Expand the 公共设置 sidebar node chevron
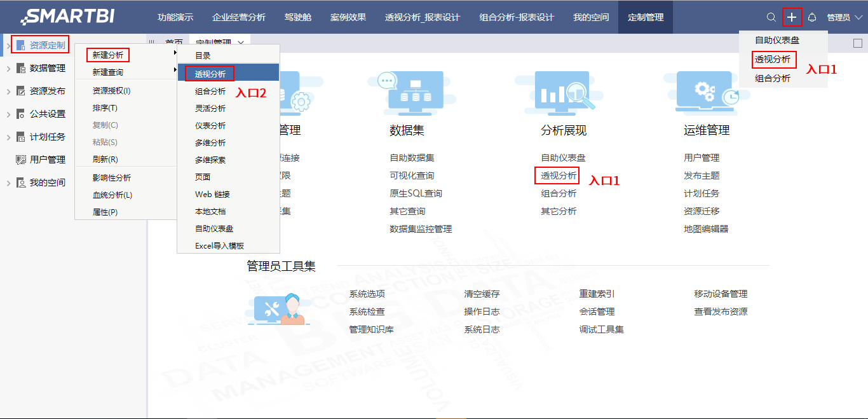The width and height of the screenshot is (868, 419). click(8, 114)
